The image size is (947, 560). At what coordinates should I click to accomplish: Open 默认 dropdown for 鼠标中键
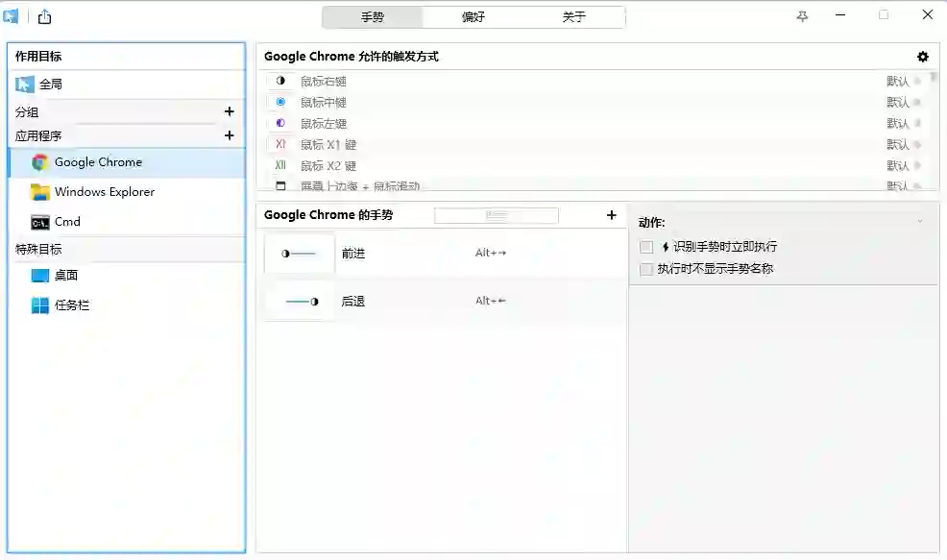pos(904,102)
